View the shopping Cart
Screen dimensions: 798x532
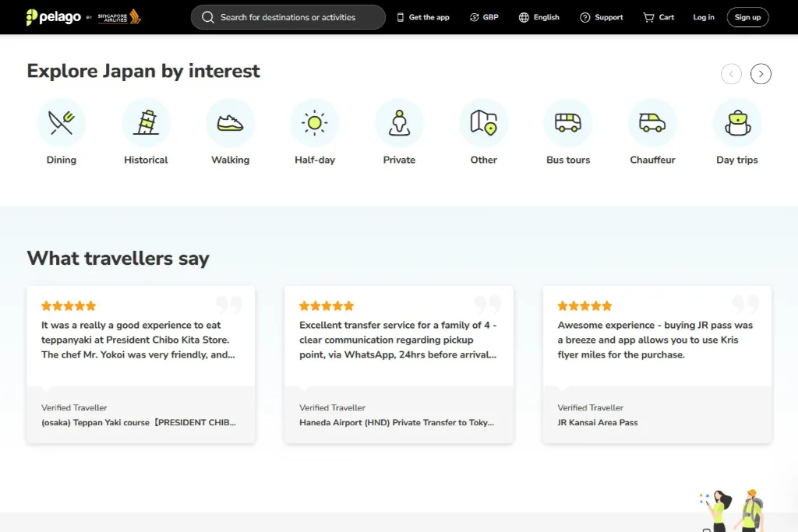pos(659,17)
